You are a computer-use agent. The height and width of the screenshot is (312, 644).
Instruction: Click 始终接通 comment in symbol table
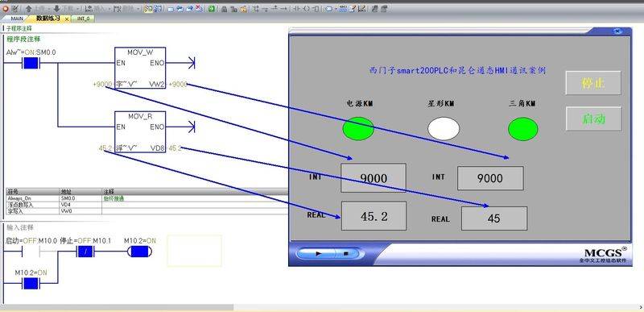[114, 198]
